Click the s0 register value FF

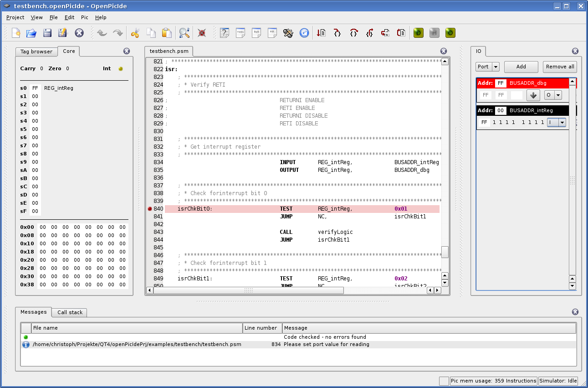35,88
